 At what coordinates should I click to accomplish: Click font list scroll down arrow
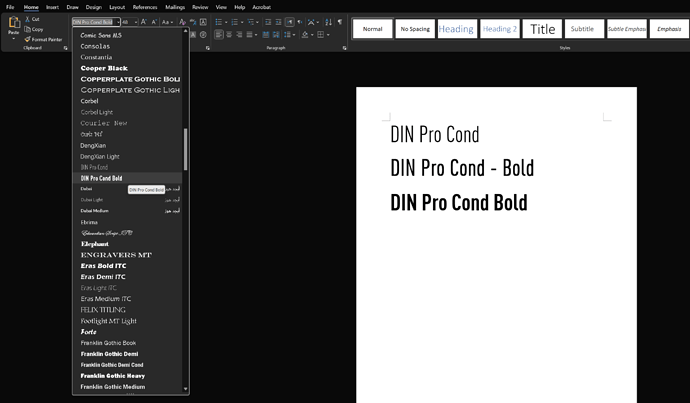pyautogui.click(x=185, y=388)
